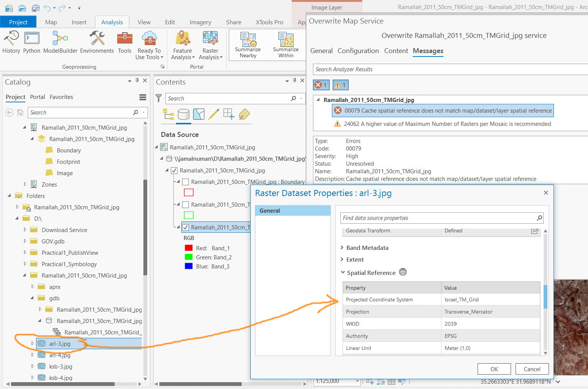
Task: Select the Summarize Nearby tool
Action: tap(248, 45)
